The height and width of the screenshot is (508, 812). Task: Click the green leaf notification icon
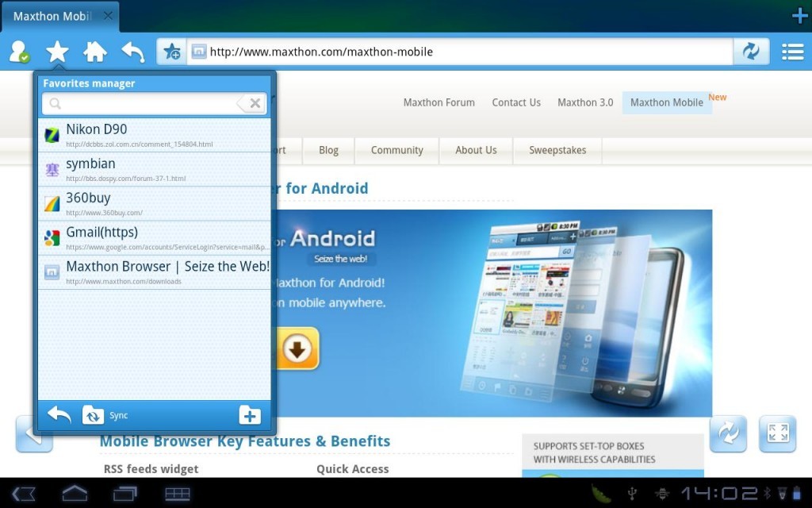click(x=601, y=493)
